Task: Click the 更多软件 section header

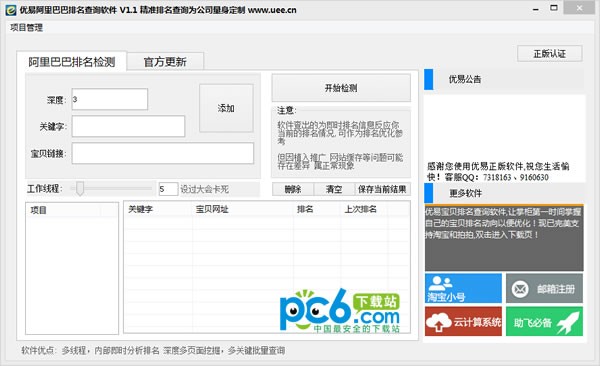Action: tap(504, 193)
